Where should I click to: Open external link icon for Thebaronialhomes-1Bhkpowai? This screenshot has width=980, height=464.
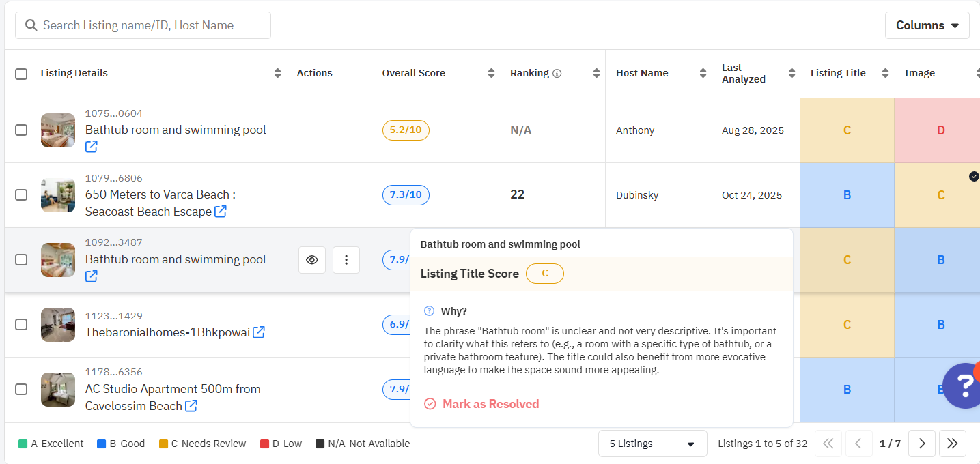[259, 332]
